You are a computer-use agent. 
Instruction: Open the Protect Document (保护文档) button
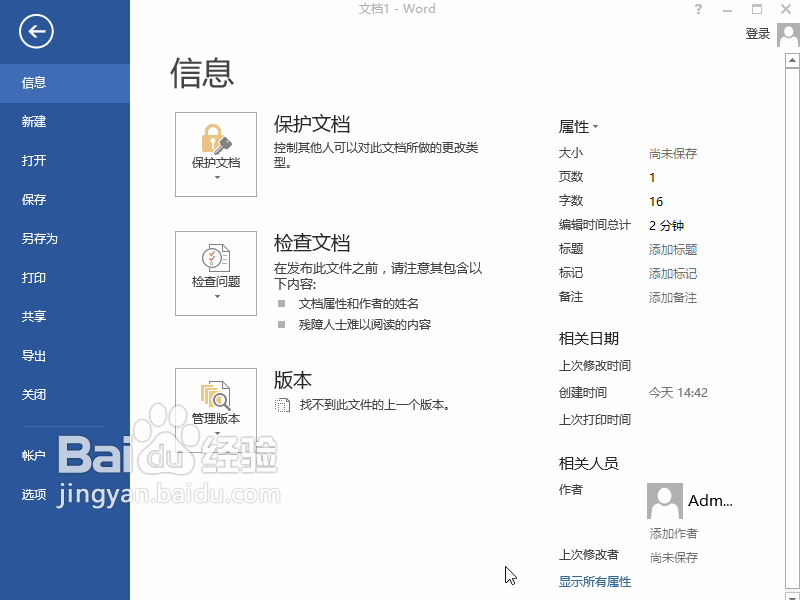click(x=216, y=155)
